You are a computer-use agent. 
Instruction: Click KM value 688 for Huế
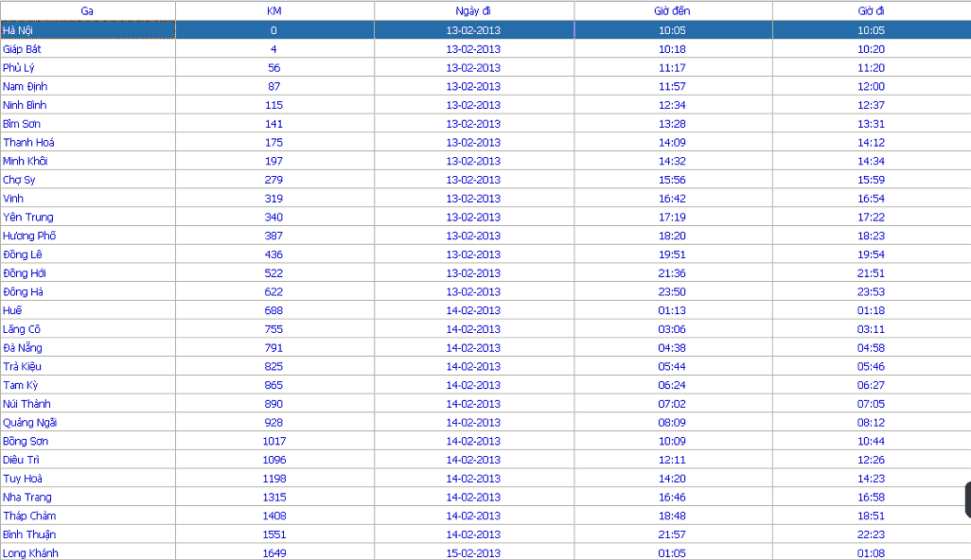tap(274, 310)
